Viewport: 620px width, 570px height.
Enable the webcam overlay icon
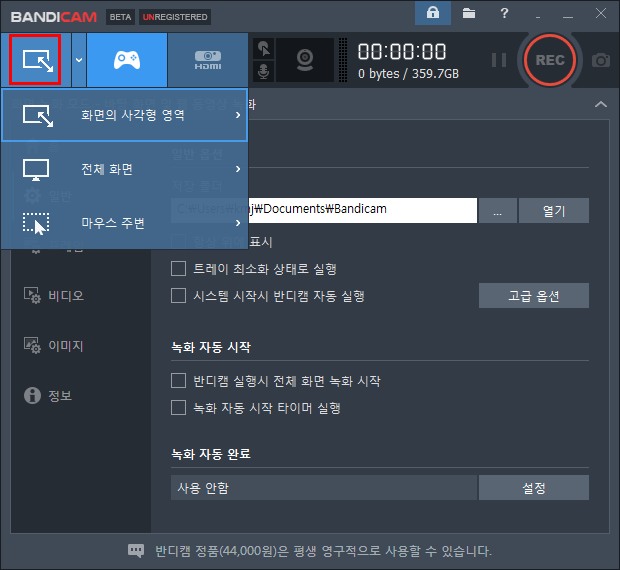pos(305,60)
